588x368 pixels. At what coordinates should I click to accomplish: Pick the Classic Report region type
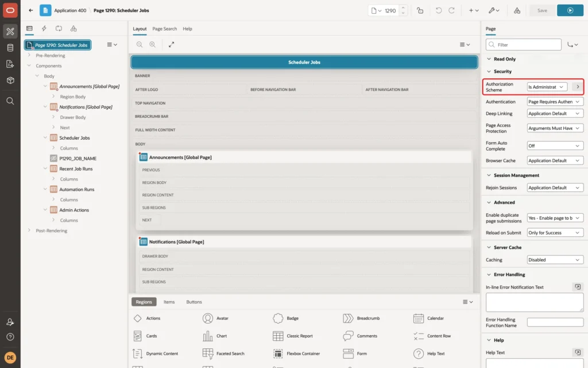click(x=293, y=336)
